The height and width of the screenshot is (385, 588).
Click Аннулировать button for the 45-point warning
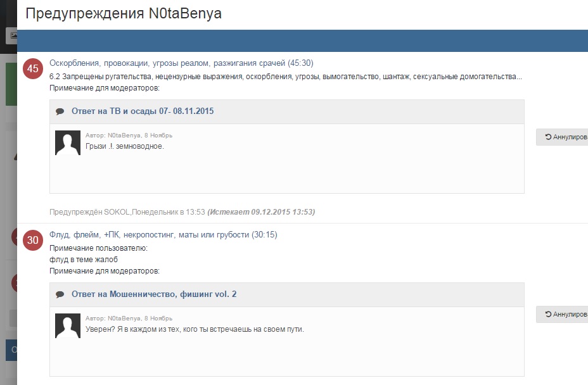tap(562, 137)
